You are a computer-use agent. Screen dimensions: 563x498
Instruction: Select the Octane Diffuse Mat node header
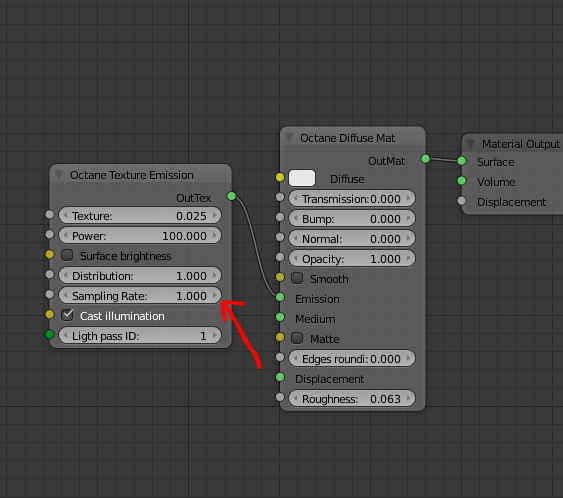click(353, 138)
